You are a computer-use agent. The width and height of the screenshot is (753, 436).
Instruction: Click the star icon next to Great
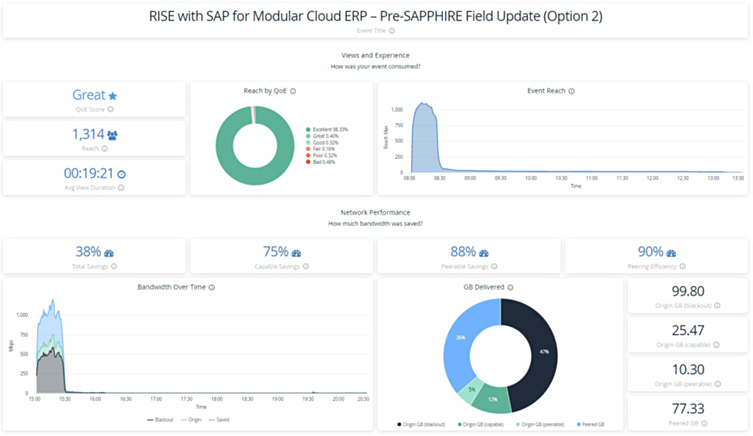[113, 96]
